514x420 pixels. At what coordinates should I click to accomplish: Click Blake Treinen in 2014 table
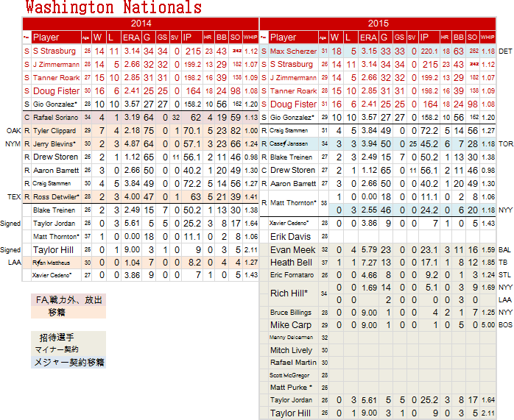pos(54,210)
